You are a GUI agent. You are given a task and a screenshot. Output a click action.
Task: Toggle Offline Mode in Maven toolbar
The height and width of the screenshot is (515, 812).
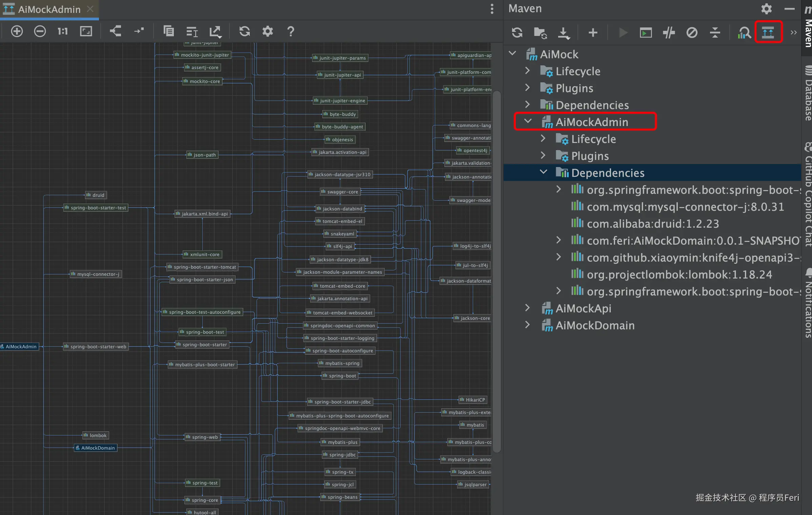[x=669, y=33]
